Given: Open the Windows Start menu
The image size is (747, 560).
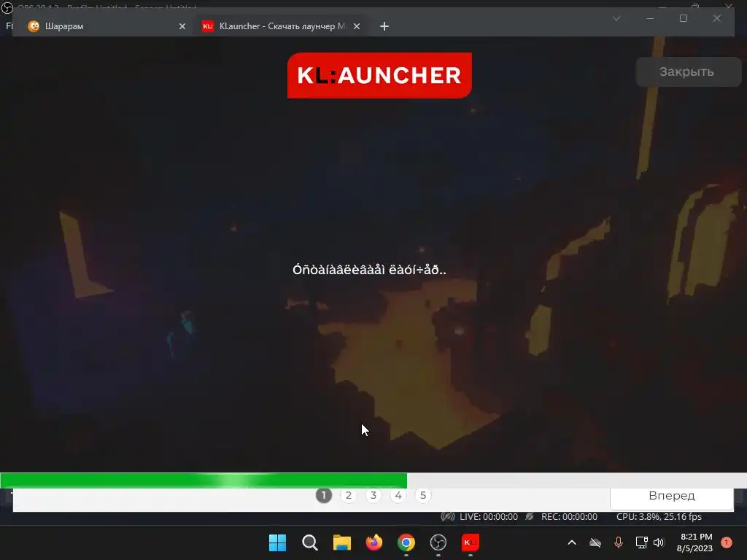Looking at the screenshot, I should click(277, 542).
